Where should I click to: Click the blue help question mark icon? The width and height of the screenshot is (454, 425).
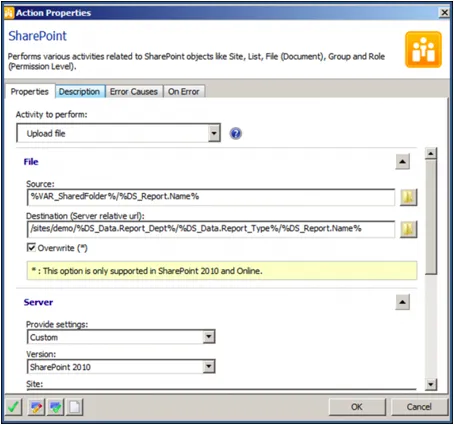pyautogui.click(x=236, y=134)
